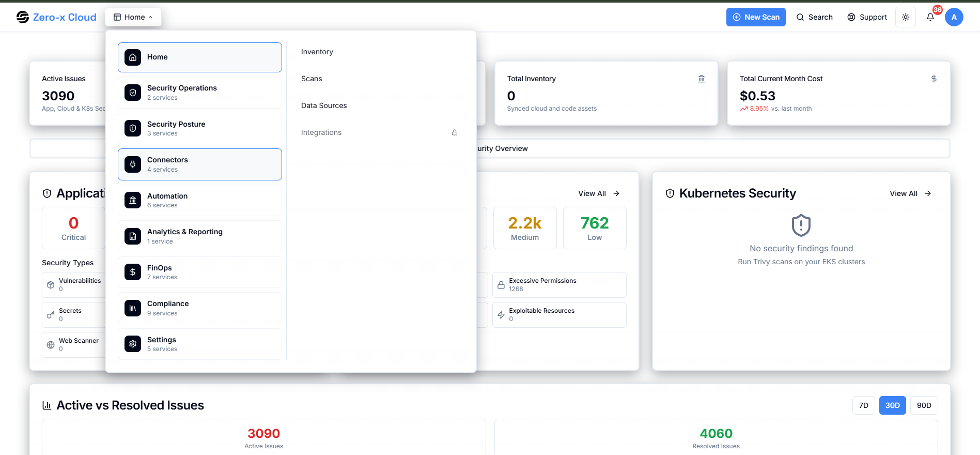Viewport: 980px width, 455px height.
Task: View All in middle security panel
Action: click(599, 193)
